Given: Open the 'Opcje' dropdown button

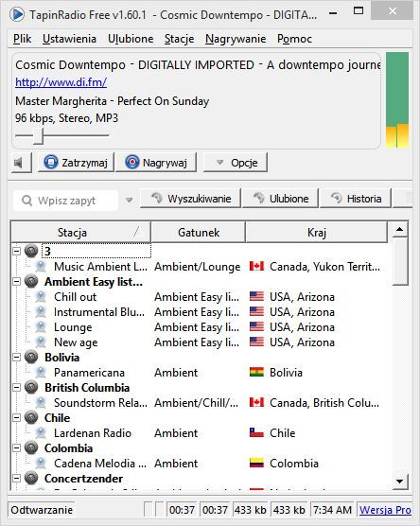Looking at the screenshot, I should [236, 163].
